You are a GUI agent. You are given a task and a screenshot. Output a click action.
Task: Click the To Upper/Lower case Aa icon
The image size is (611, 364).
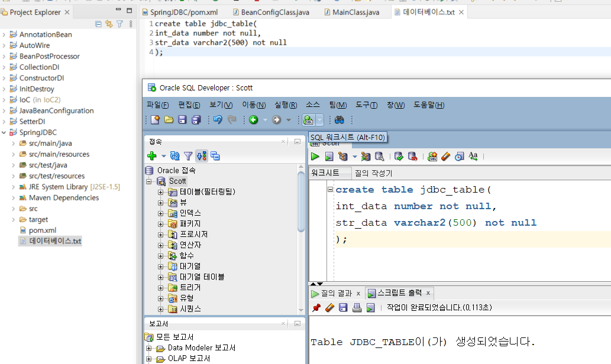(x=473, y=157)
